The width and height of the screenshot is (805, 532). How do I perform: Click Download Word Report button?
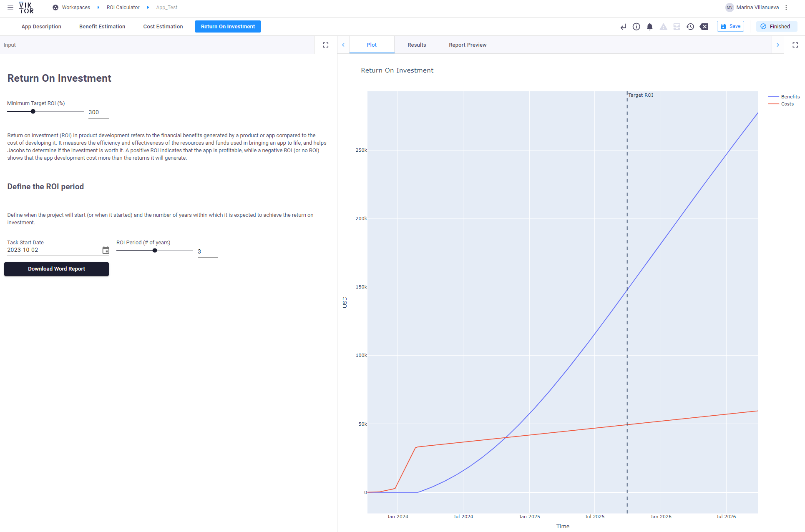56,269
